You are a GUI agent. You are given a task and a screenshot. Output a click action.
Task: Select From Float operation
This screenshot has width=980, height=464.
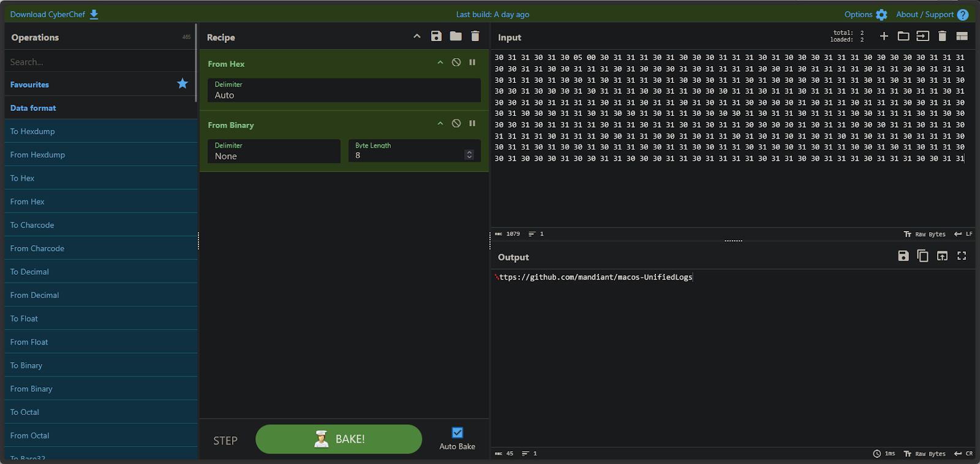click(x=101, y=342)
